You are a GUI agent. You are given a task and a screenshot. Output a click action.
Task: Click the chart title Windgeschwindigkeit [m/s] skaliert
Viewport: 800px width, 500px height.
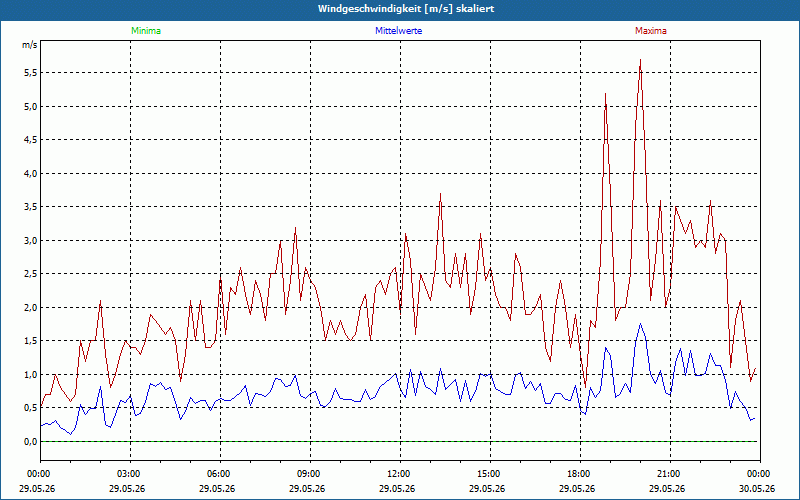[x=406, y=9]
